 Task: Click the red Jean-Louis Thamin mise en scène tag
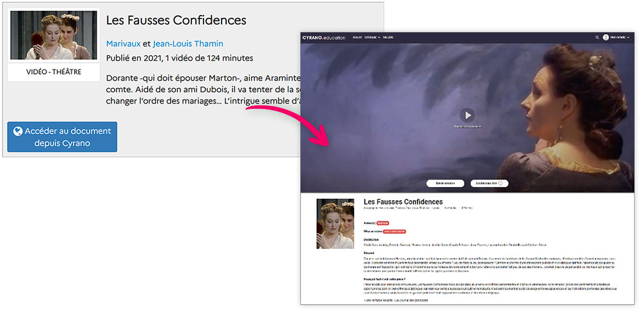tap(394, 232)
